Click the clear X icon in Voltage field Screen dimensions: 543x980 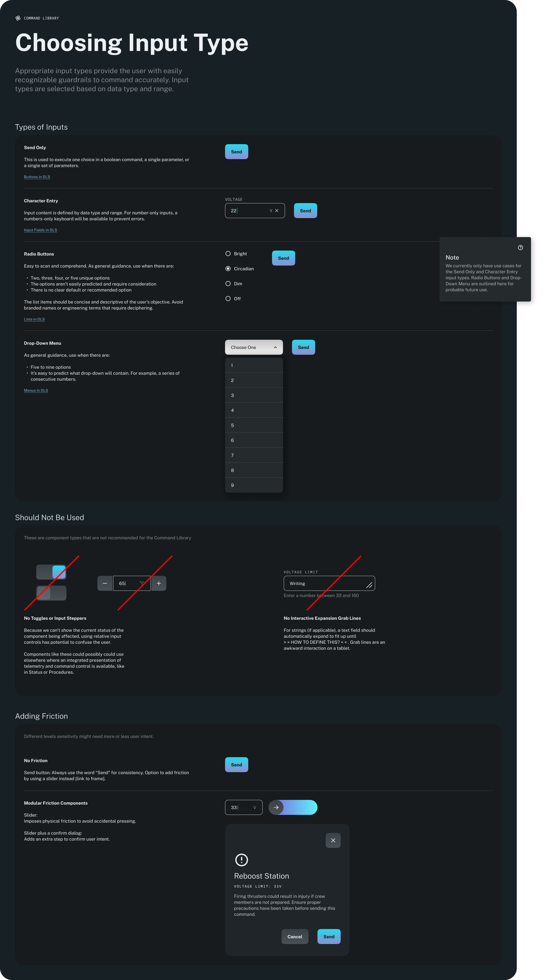tap(277, 211)
